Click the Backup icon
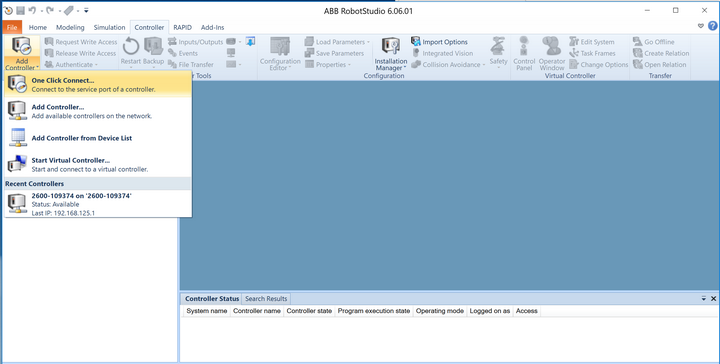Viewport: 720px width, 364px height. point(153,46)
